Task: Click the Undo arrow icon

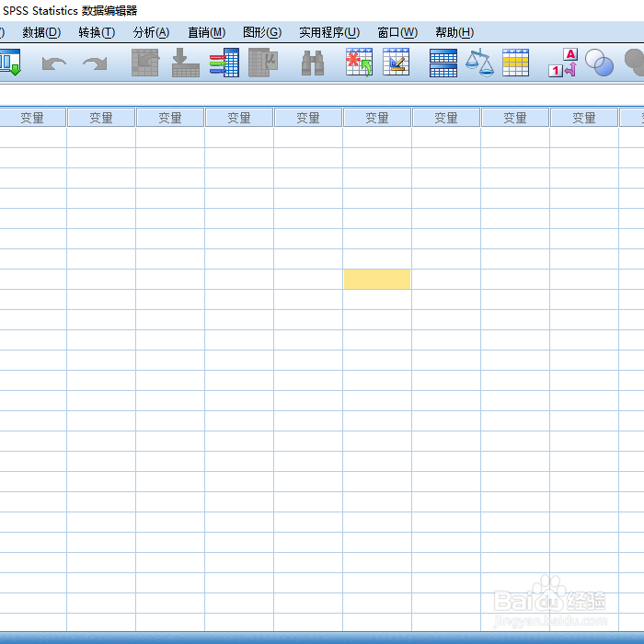Action: (53, 63)
